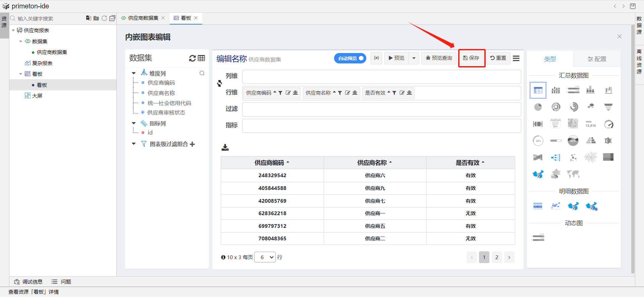
Task: Pick the gauge chart type icon
Action: 608,125
